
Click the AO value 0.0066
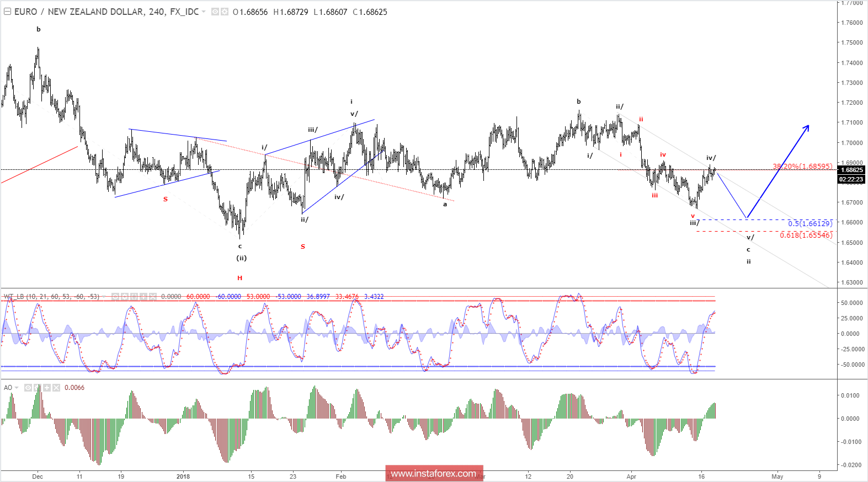point(74,388)
